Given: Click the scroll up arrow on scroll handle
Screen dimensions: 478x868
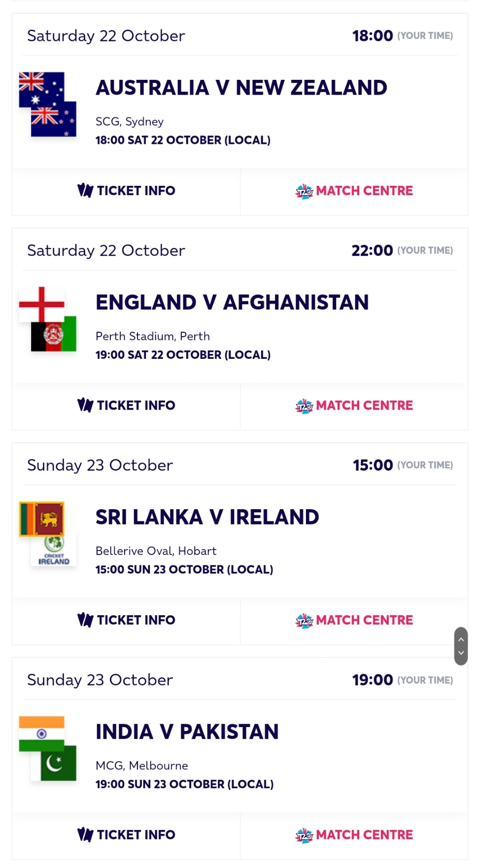Looking at the screenshot, I should [x=461, y=639].
